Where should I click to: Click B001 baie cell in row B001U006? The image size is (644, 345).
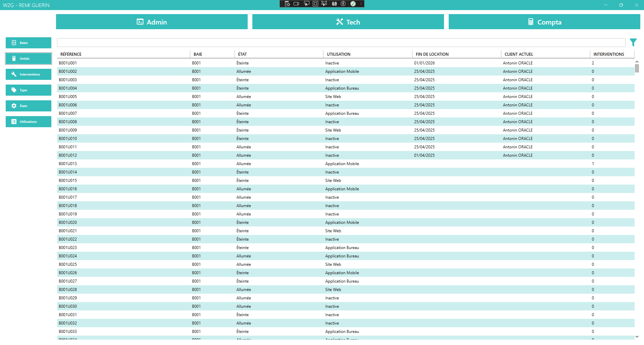[196, 105]
